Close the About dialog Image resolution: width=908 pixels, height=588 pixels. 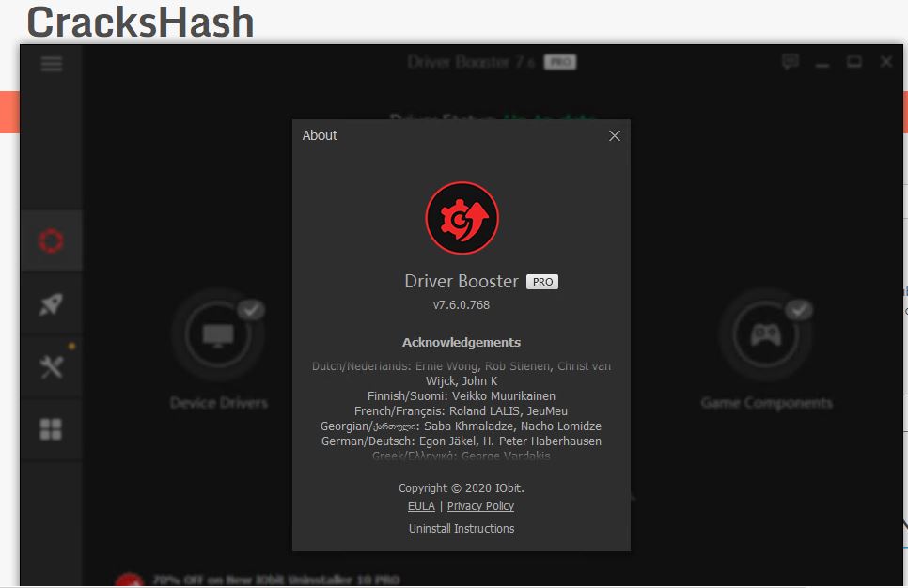615,135
